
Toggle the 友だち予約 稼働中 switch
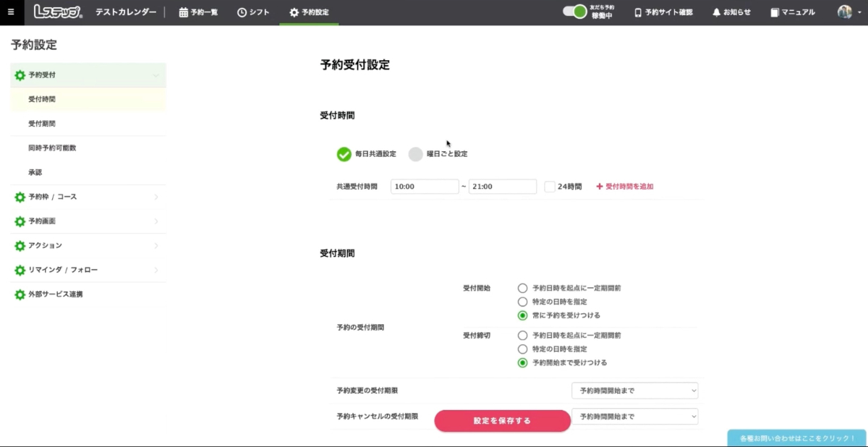coord(575,12)
